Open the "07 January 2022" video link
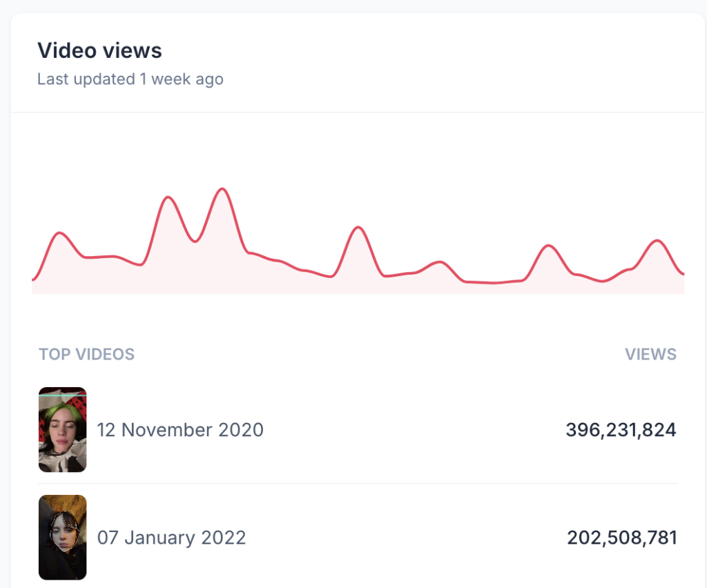Screen dimensions: 707x588 (x=171, y=538)
